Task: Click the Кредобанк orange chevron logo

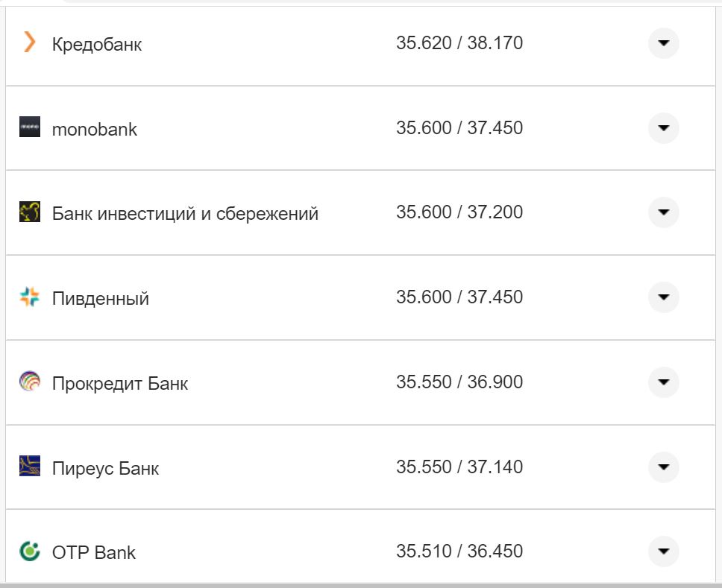Action: click(29, 42)
